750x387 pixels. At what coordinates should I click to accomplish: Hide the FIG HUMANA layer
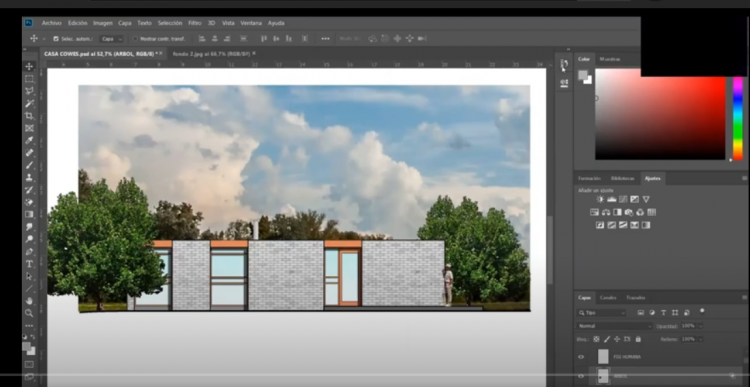click(x=581, y=356)
